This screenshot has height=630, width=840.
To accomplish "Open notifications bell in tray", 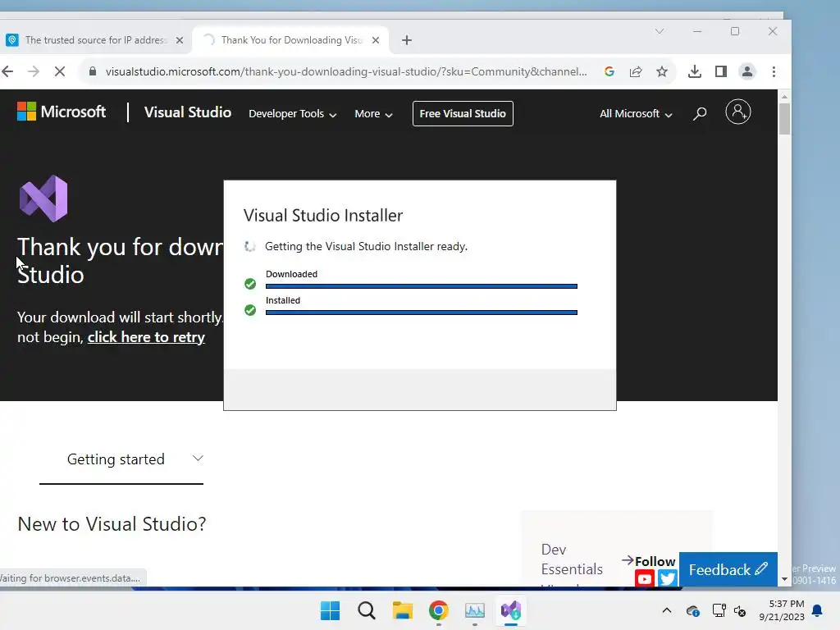I will point(817,610).
